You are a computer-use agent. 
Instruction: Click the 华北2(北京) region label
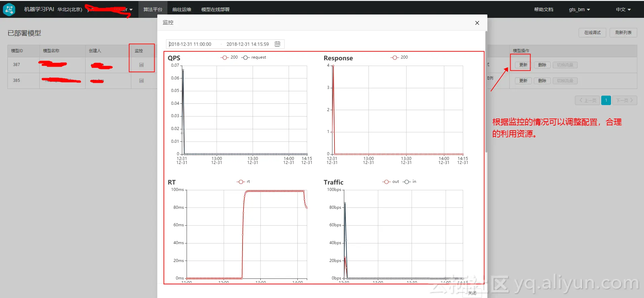[x=70, y=9]
